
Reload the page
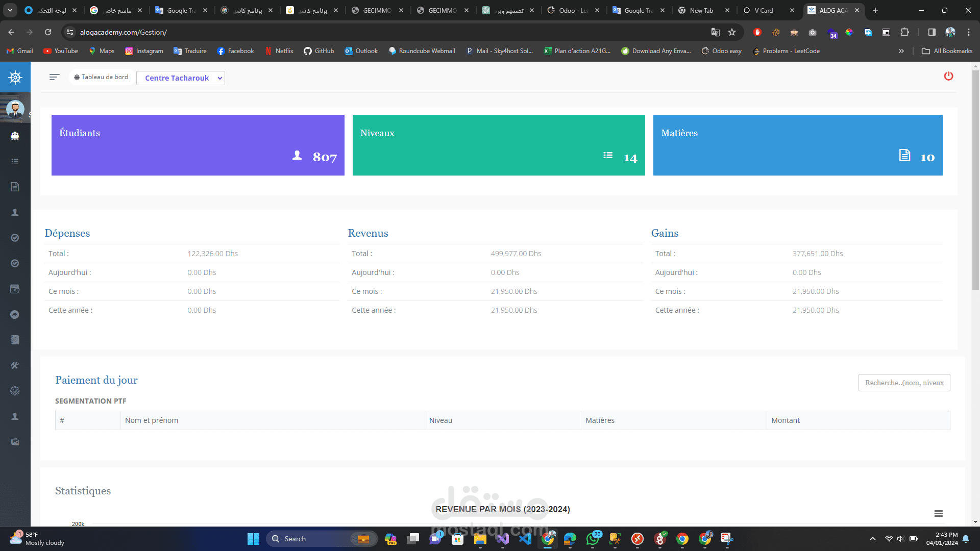point(48,32)
